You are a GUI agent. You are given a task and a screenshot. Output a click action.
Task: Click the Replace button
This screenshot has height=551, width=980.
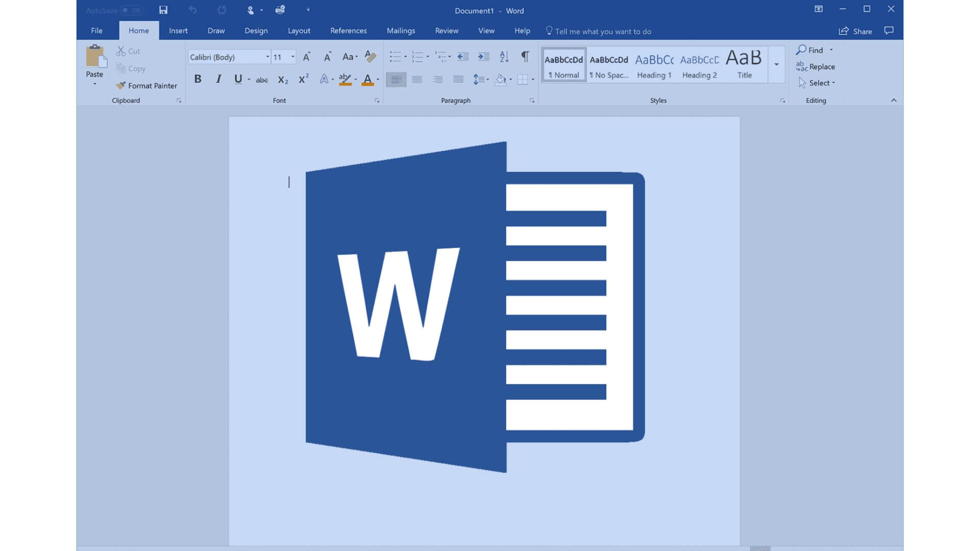click(x=815, y=66)
